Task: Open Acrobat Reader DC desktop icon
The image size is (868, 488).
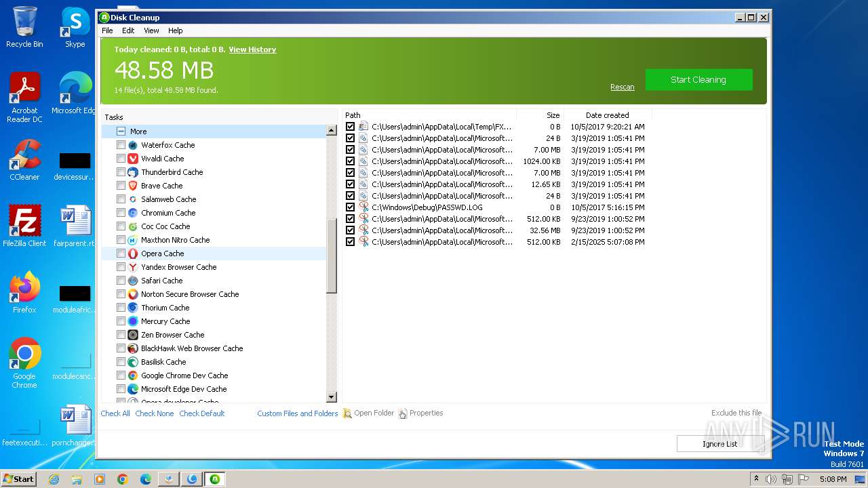Action: 24,98
